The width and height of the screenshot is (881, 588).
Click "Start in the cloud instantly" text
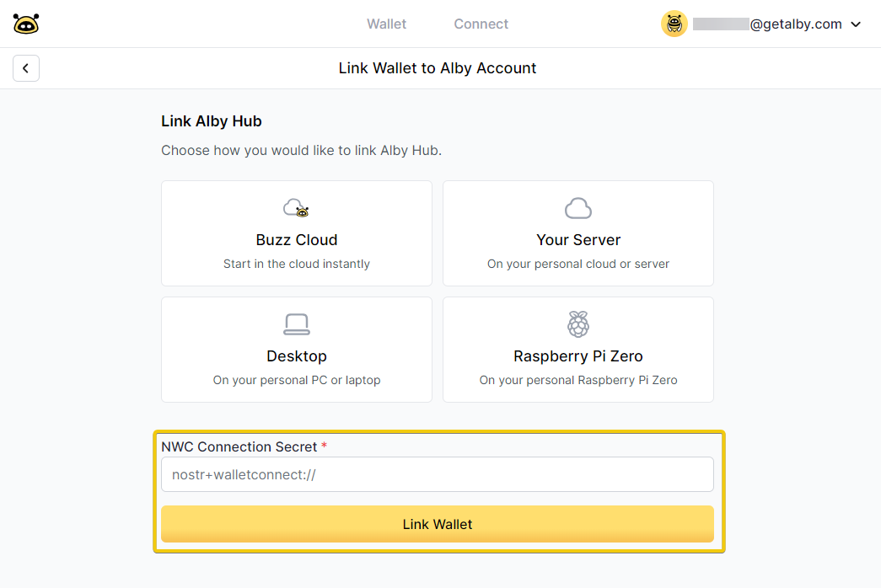coord(297,264)
